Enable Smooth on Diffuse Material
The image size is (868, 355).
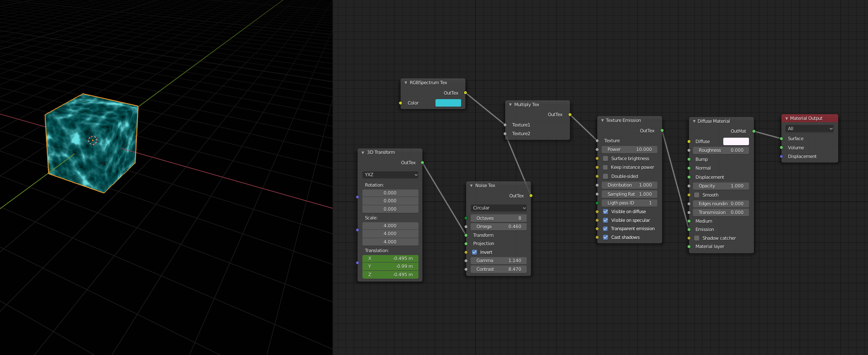point(697,195)
